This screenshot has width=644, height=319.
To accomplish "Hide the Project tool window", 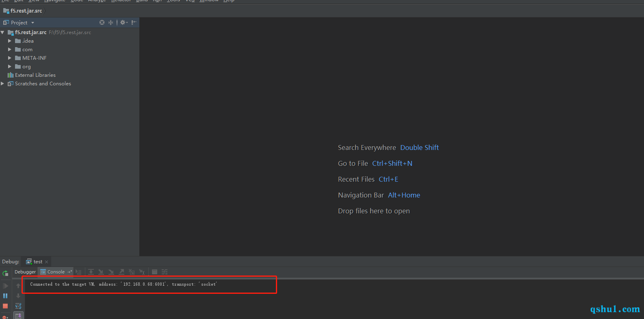I will pos(134,22).
